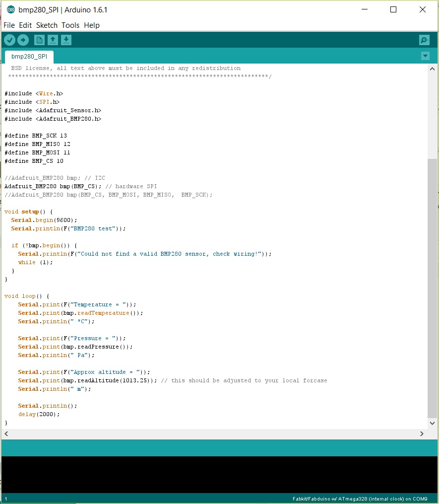
Task: Click the line '#include <Wire.h>'
Action: click(34, 93)
